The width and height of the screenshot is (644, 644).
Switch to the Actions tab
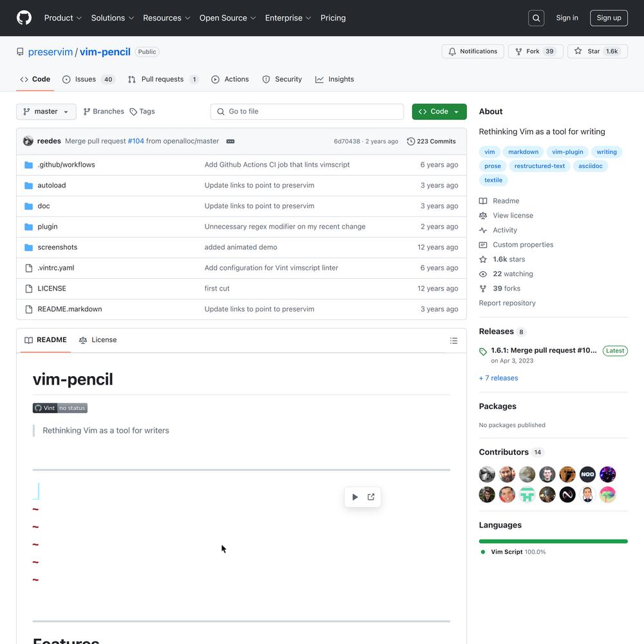(x=230, y=79)
